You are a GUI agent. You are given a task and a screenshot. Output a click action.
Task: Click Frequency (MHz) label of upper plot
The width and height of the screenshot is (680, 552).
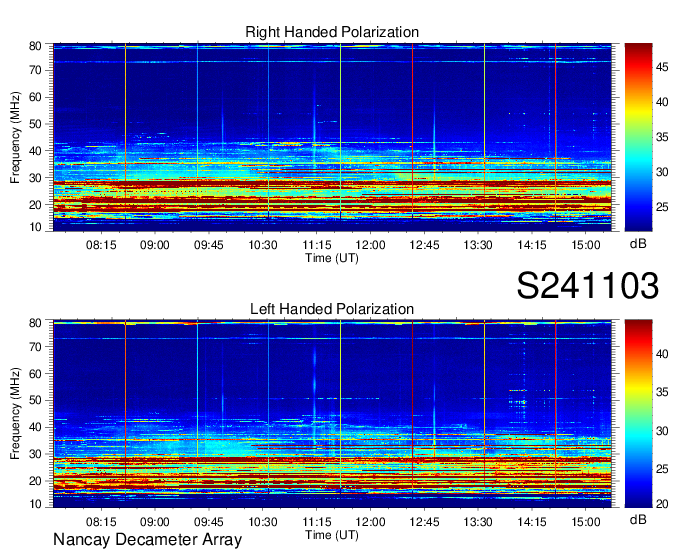click(15, 137)
